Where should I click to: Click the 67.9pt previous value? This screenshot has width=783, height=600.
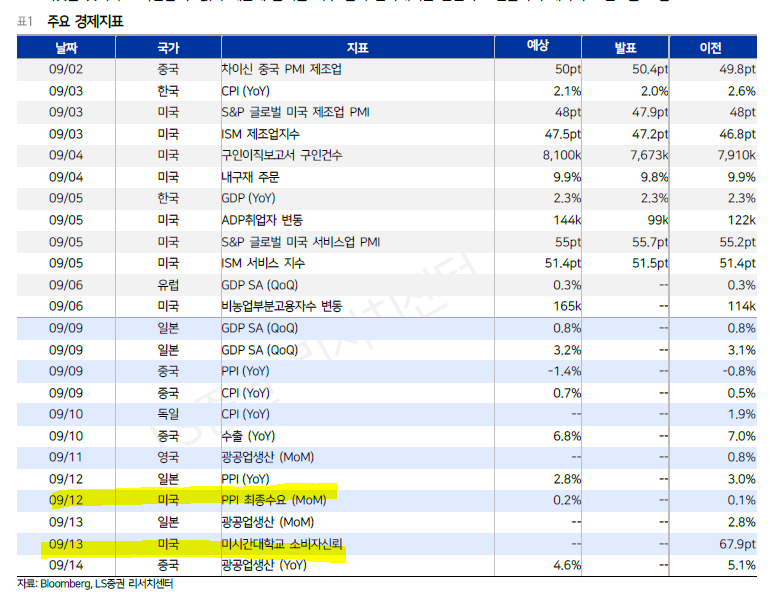pyautogui.click(x=732, y=544)
